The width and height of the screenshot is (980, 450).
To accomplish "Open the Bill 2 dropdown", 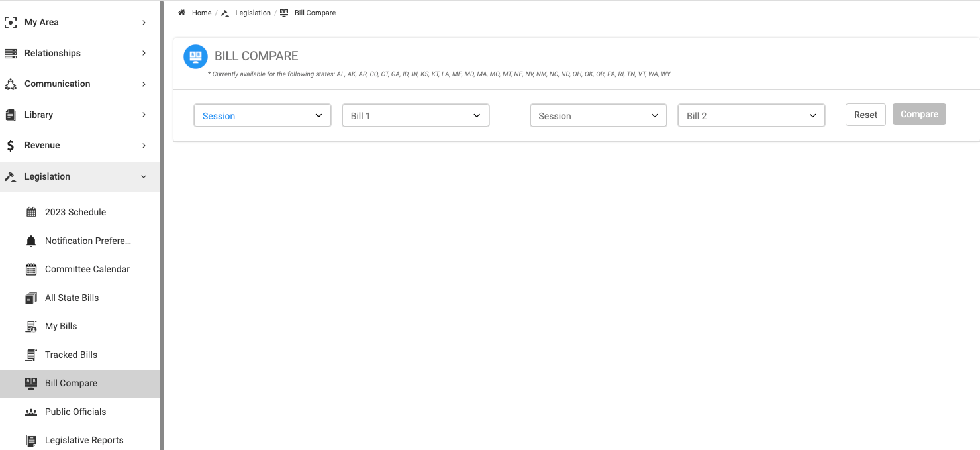I will coord(752,115).
